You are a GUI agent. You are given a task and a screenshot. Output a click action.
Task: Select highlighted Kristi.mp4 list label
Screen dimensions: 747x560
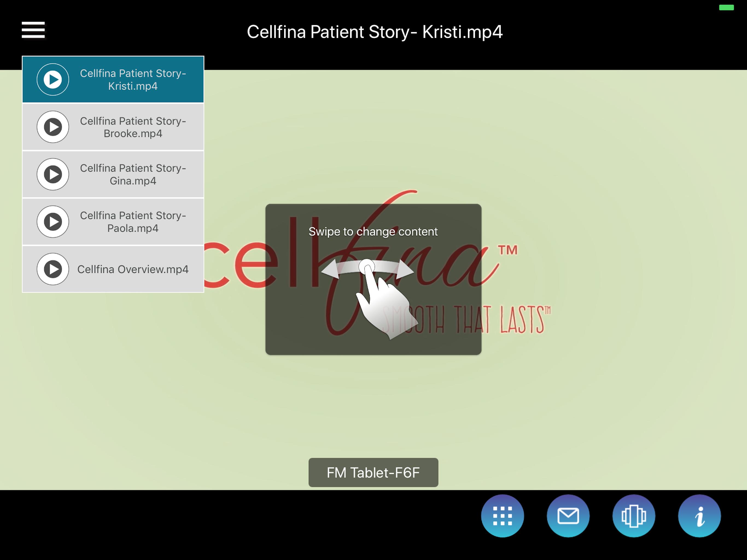(133, 80)
